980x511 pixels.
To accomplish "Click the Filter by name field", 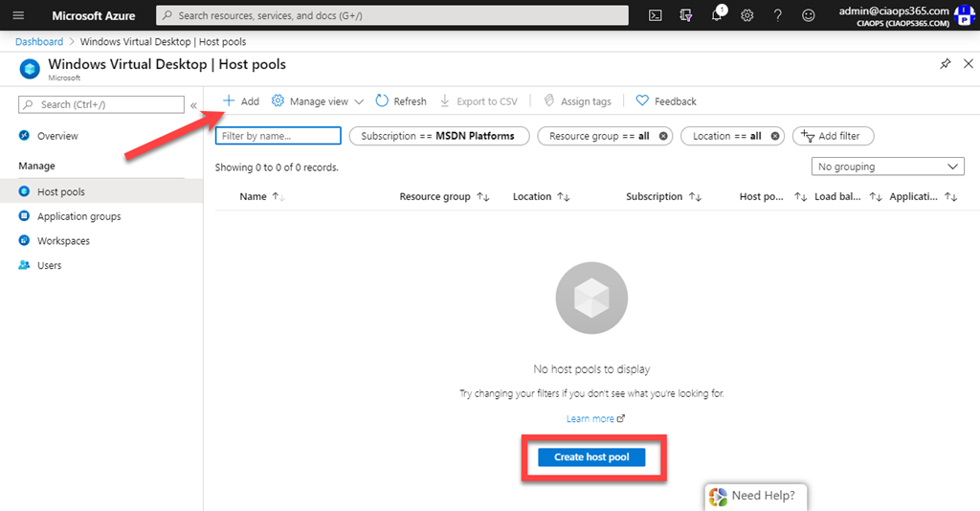I will pyautogui.click(x=278, y=136).
